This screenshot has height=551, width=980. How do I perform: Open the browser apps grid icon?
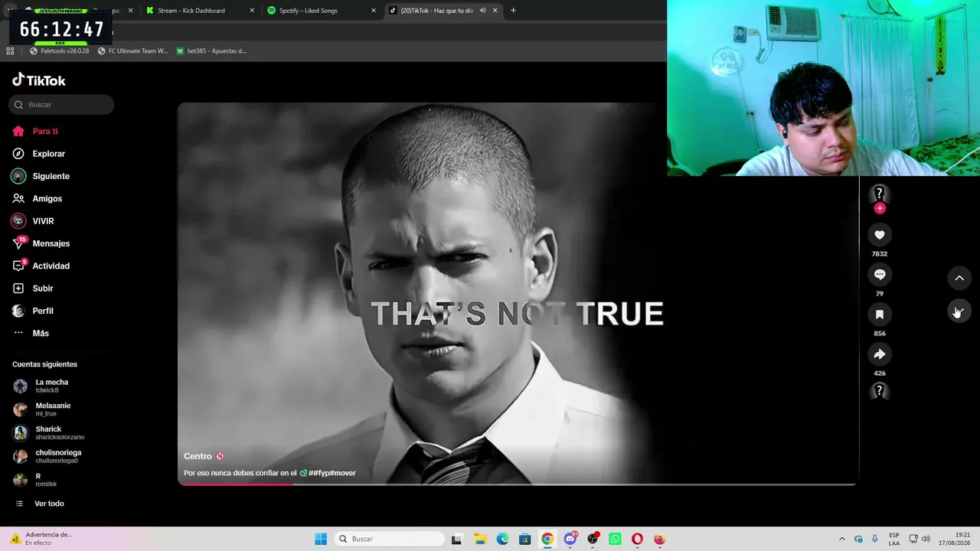pyautogui.click(x=10, y=51)
